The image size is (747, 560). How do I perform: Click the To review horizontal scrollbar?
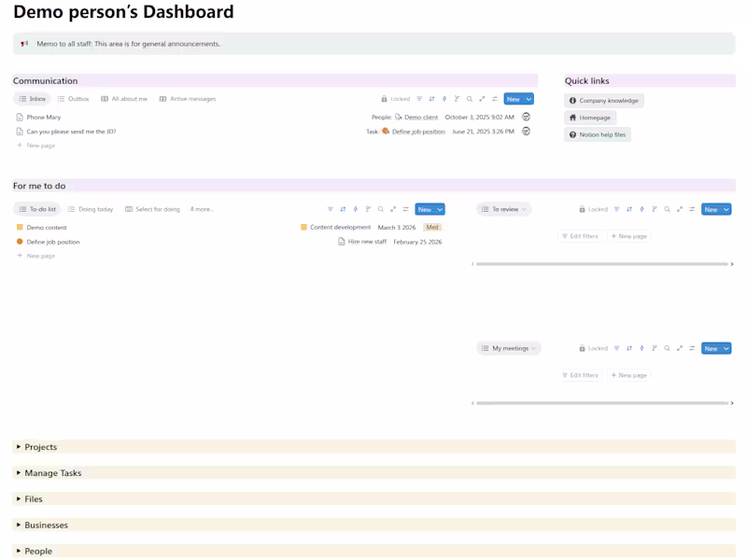[601, 264]
